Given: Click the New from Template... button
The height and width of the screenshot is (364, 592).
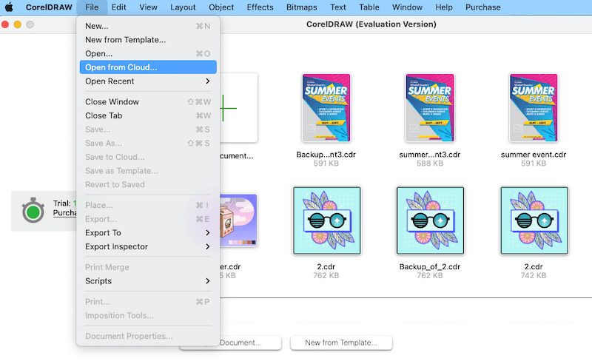Looking at the screenshot, I should click(341, 343).
